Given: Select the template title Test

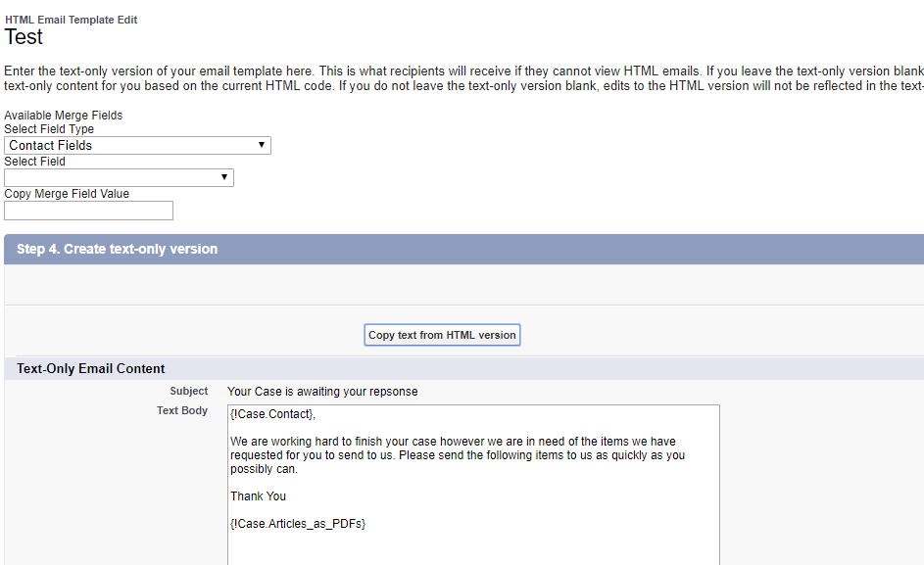Looking at the screenshot, I should [x=23, y=37].
